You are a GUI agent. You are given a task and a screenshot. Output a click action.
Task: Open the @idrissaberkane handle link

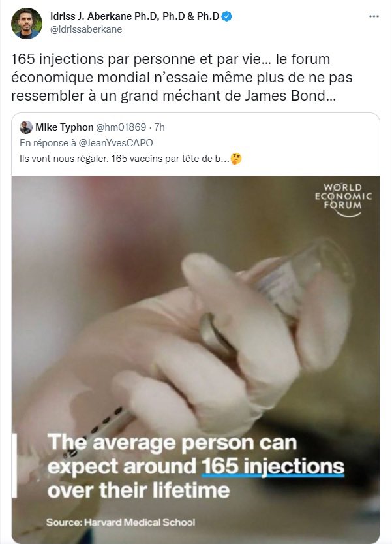point(86,29)
